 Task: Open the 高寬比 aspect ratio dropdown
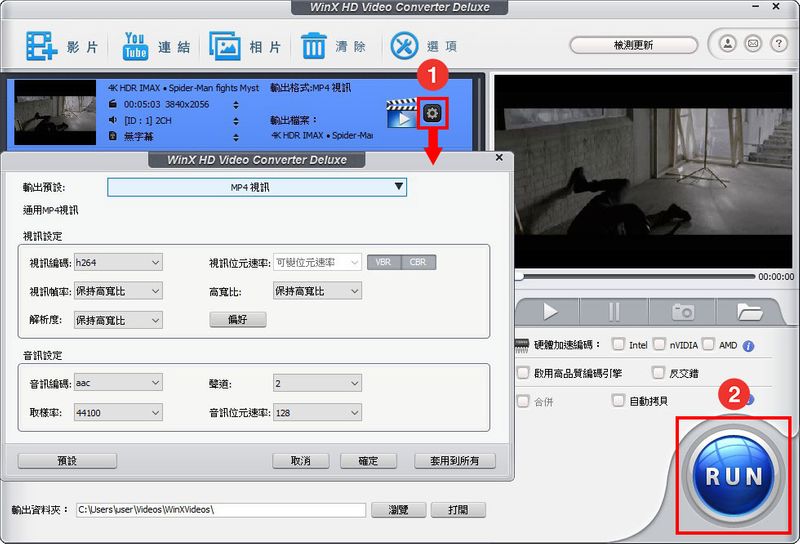point(317,291)
